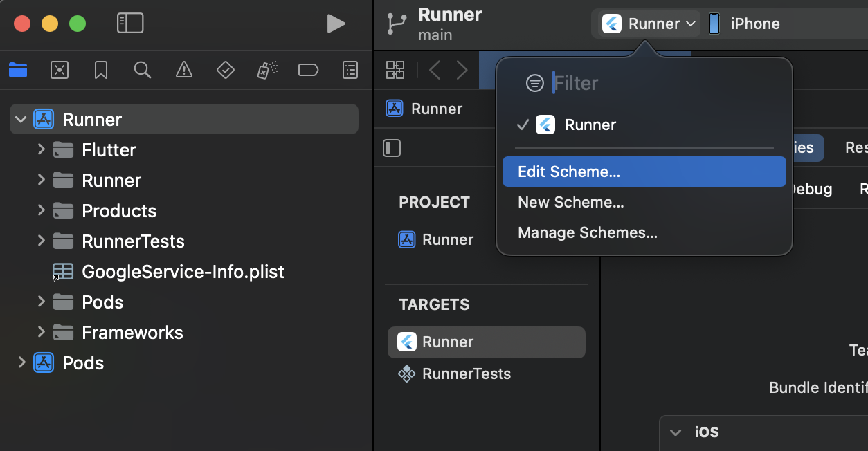Viewport: 868px width, 451px height.
Task: Expand the Runner folder
Action: point(41,180)
